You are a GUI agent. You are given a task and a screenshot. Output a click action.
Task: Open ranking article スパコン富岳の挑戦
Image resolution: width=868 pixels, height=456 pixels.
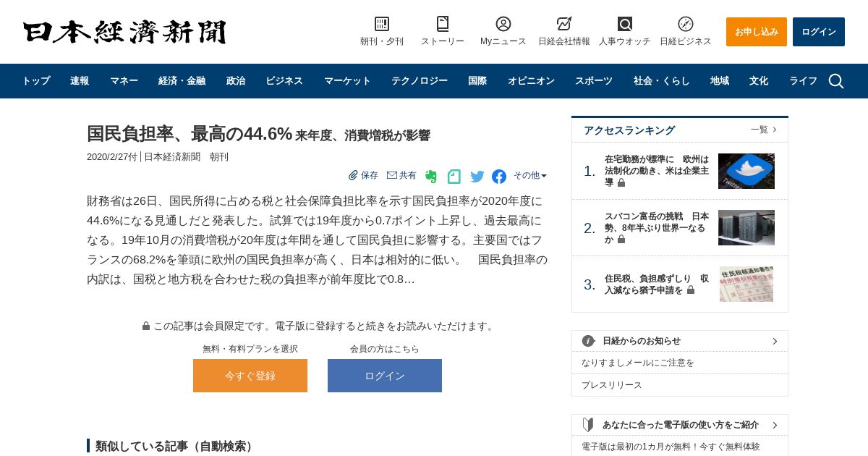coord(657,228)
